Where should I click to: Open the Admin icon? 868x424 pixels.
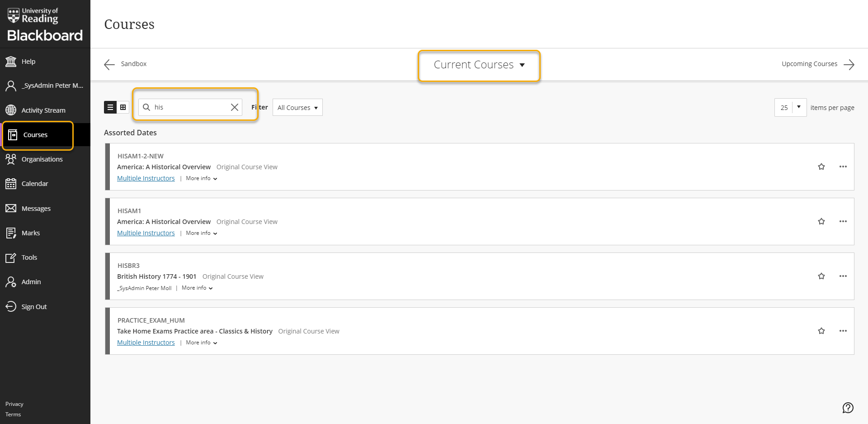[11, 282]
